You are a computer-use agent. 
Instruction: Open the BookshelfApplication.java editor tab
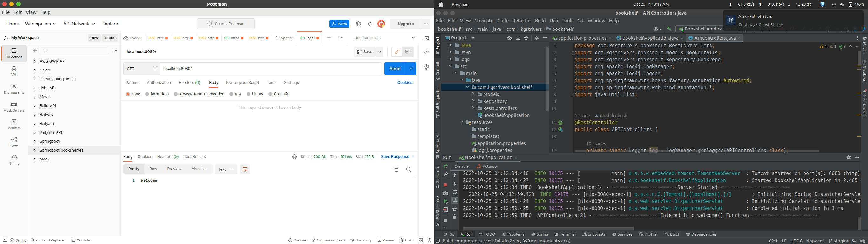(x=650, y=38)
